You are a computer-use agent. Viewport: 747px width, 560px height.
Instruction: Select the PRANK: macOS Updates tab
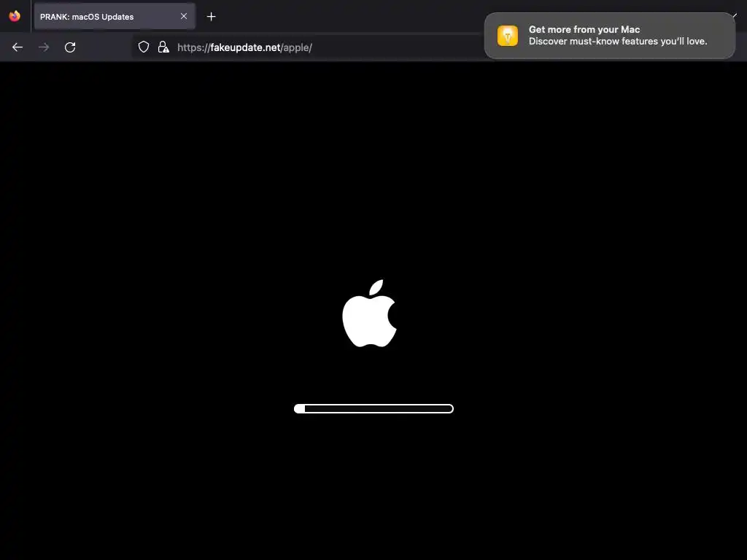[x=115, y=17]
